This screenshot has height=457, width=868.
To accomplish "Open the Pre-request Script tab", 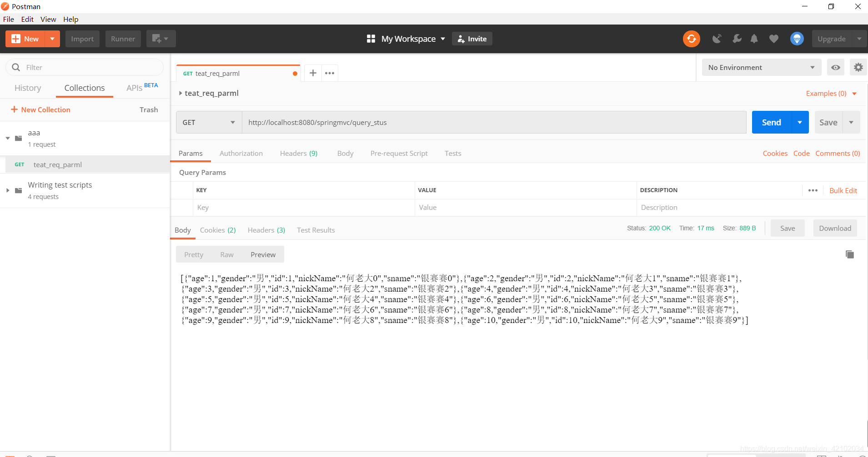I will 399,154.
